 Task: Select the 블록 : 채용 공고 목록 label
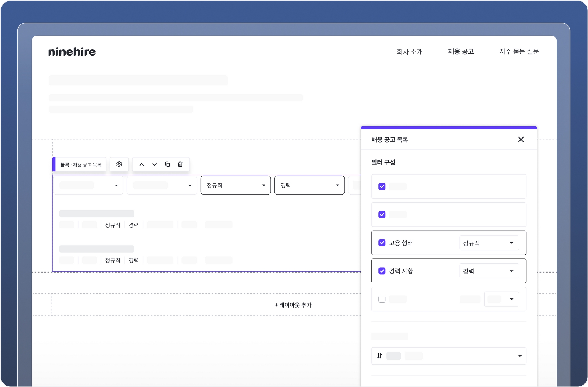coord(81,164)
